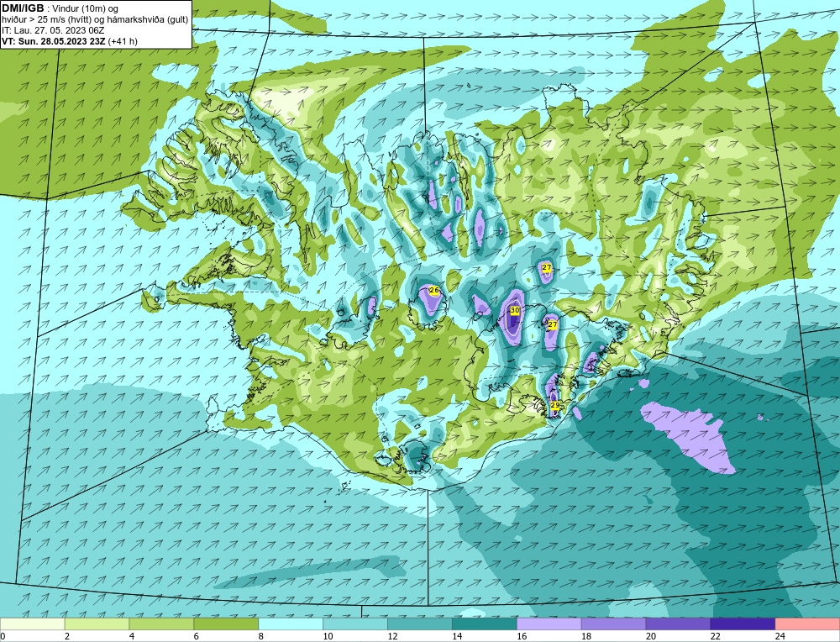Image resolution: width=840 pixels, height=642 pixels.
Task: Click 'hviður > 25 m/s (hvítt)' description line
Action: (45, 20)
